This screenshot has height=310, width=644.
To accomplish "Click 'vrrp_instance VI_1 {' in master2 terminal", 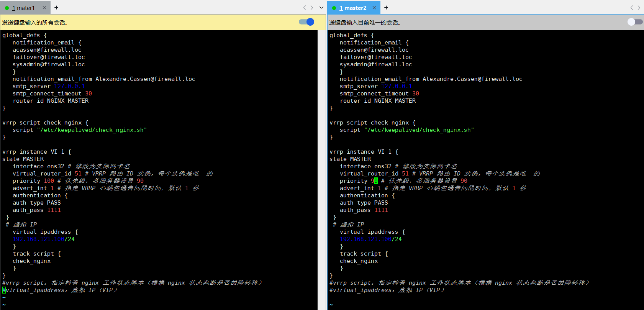I will [x=364, y=152].
